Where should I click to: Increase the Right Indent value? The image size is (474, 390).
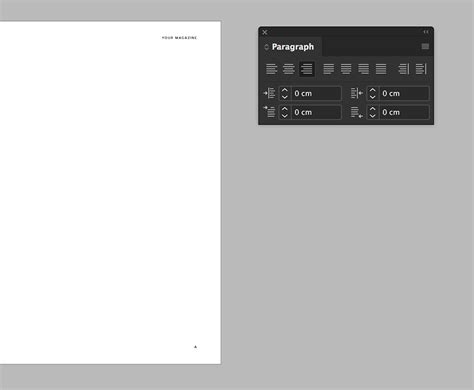click(372, 90)
